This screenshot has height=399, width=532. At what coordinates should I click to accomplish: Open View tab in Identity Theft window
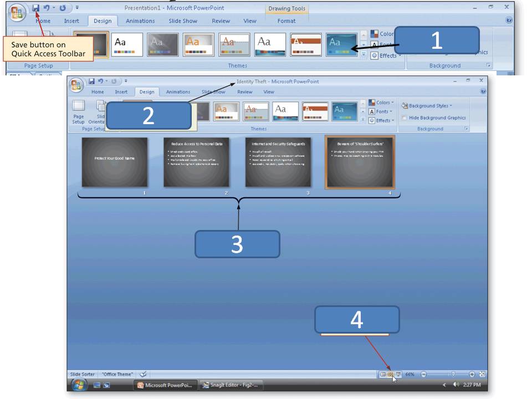(269, 92)
